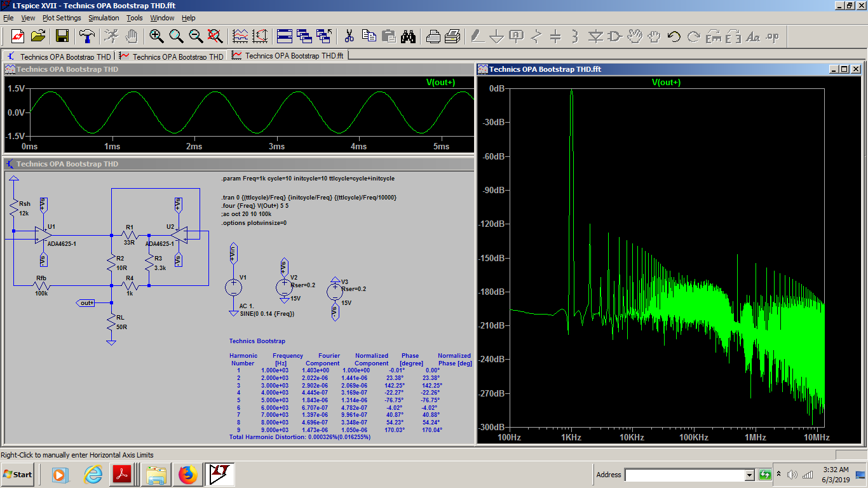Click the zoom out magnifier with minus

point(196,36)
